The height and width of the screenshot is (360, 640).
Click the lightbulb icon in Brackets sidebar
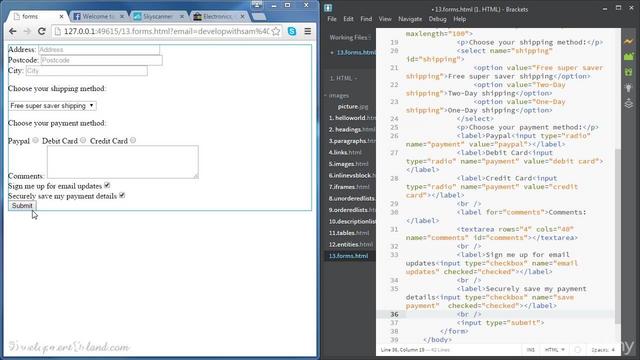(628, 87)
